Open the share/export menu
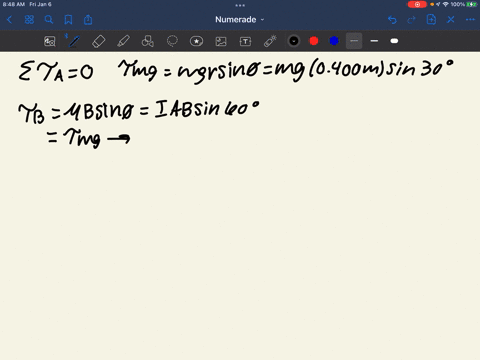480x360 pixels. (x=88, y=20)
